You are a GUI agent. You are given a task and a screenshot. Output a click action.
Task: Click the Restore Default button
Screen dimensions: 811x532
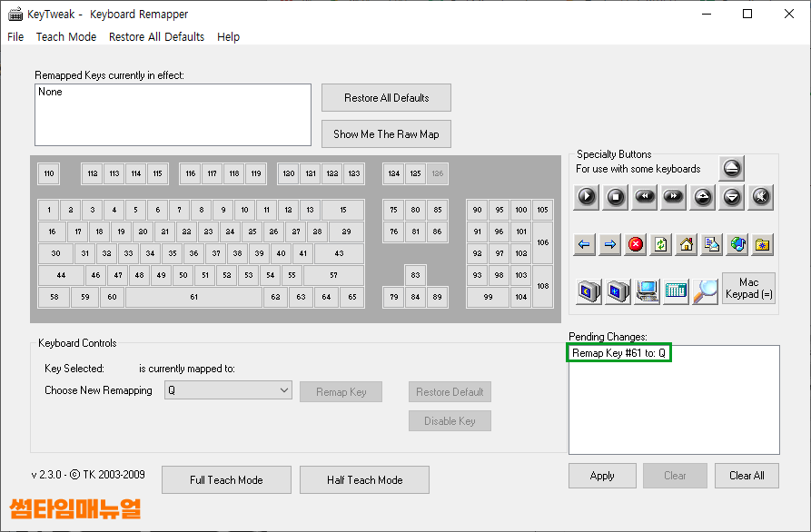(x=450, y=392)
